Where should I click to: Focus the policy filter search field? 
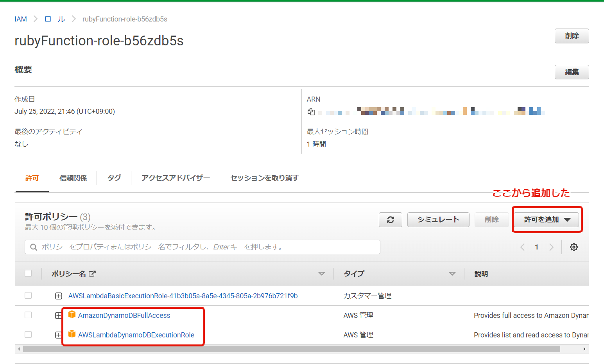203,247
